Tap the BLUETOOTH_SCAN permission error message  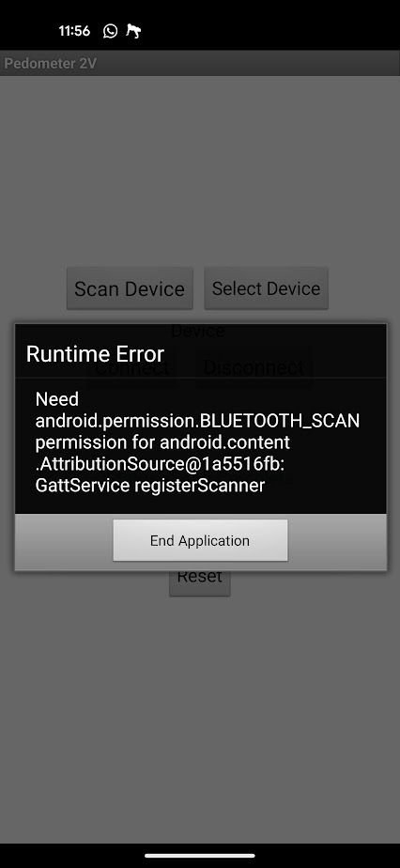click(x=197, y=442)
